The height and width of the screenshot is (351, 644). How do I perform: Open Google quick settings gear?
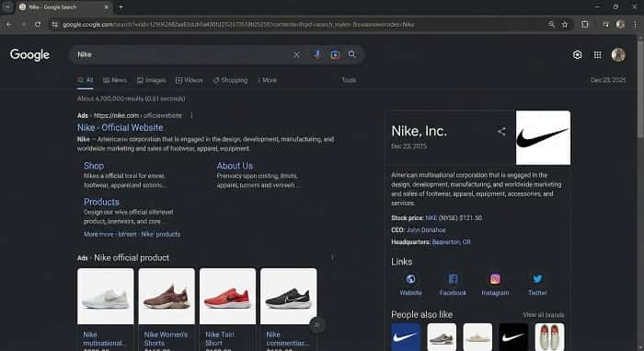[577, 54]
